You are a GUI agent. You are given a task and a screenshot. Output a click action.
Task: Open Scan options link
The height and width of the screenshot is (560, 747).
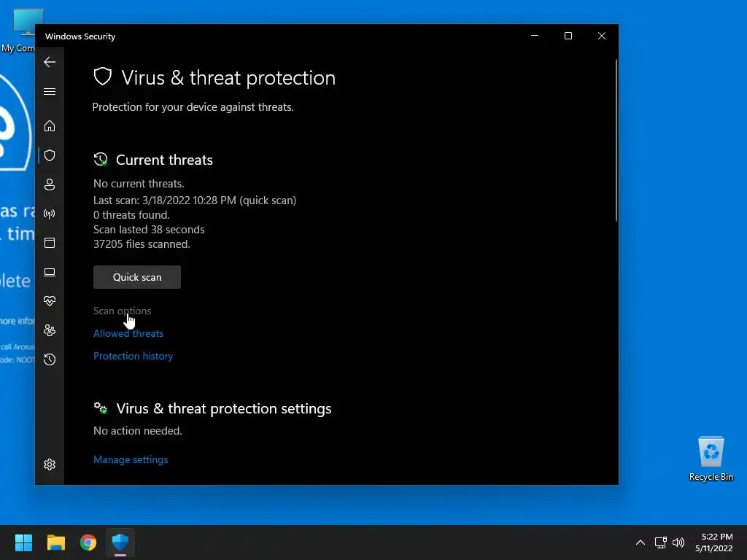pos(122,311)
